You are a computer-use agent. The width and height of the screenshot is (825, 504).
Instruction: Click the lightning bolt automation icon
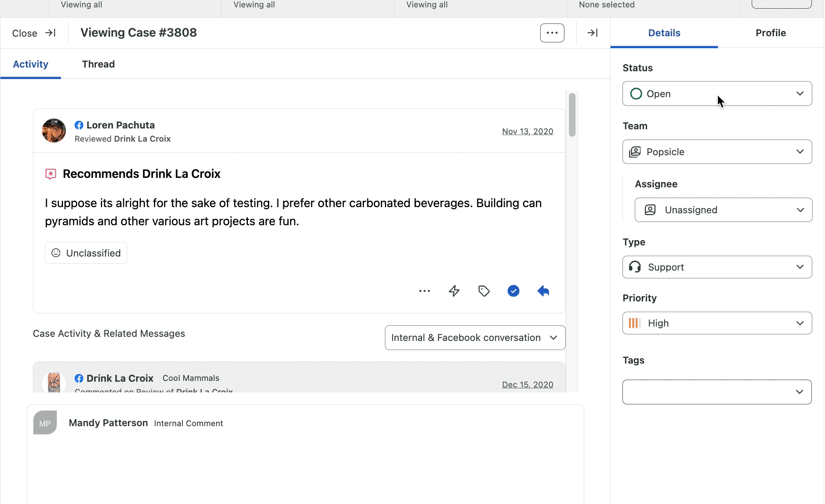coord(454,291)
